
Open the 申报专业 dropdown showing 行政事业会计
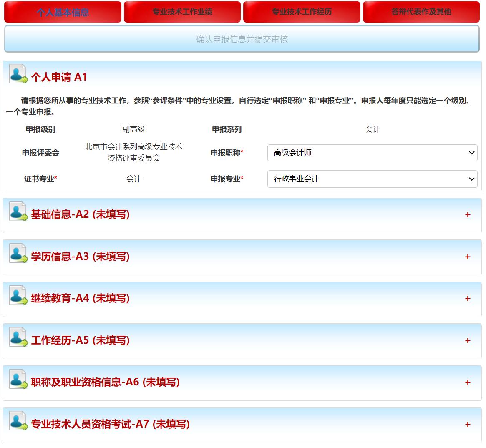[x=372, y=179]
